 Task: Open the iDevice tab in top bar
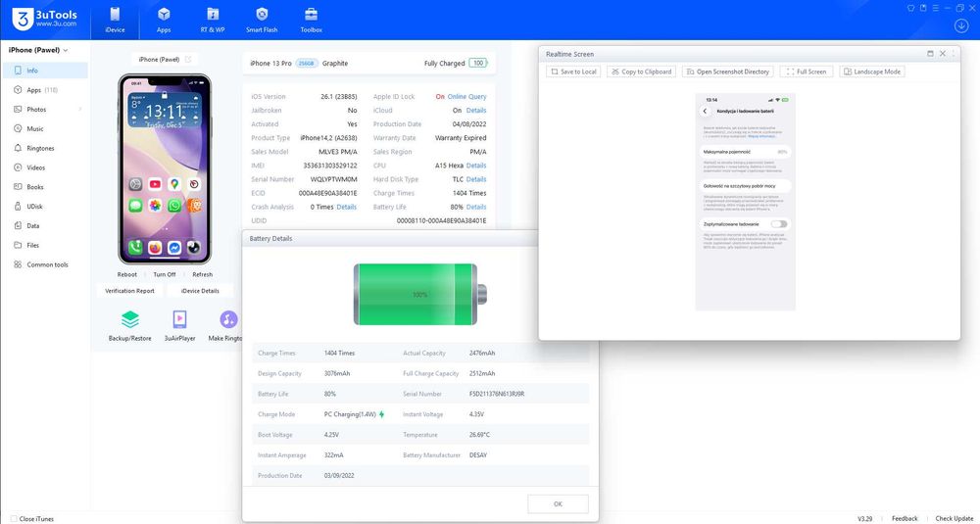(116, 21)
